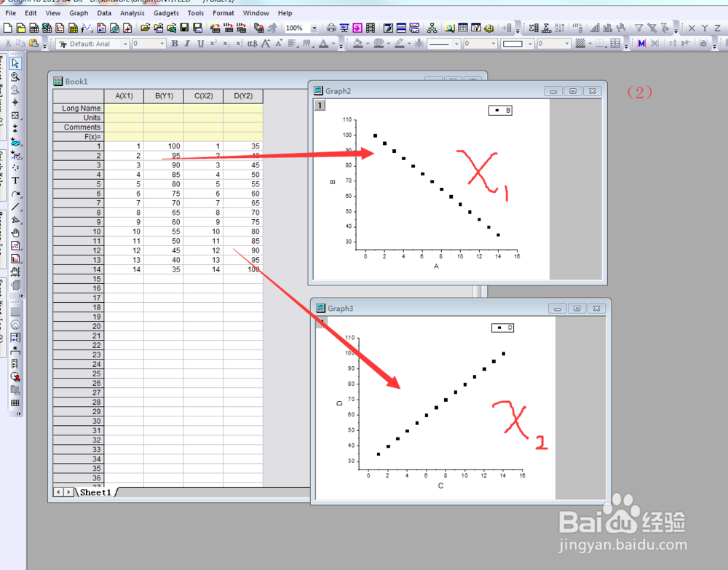The width and height of the screenshot is (728, 570).
Task: Click the fill color paint bucket
Action: pyautogui.click(x=357, y=44)
